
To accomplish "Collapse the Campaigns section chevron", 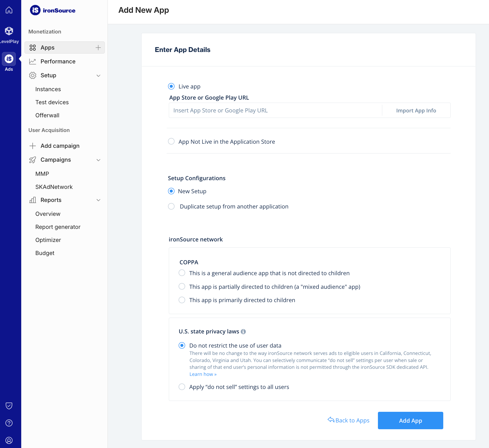I will 99,160.
